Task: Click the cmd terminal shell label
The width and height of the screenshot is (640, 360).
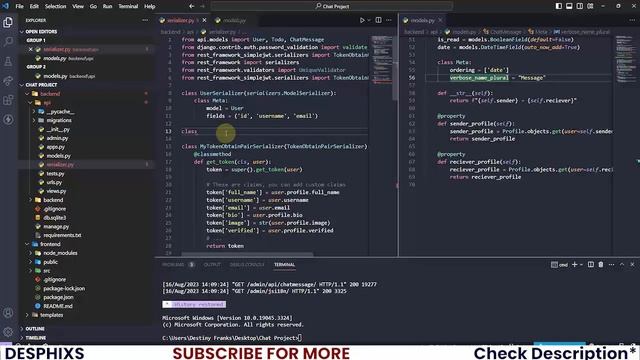Action: click(x=559, y=264)
